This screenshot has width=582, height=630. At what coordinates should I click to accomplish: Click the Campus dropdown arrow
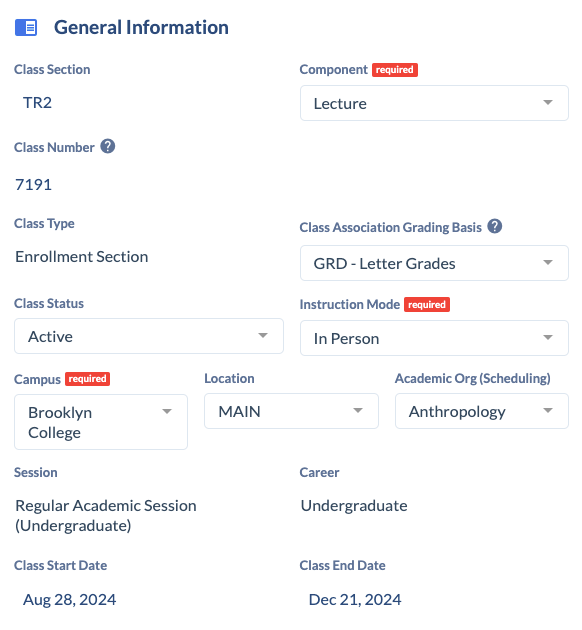click(x=167, y=411)
